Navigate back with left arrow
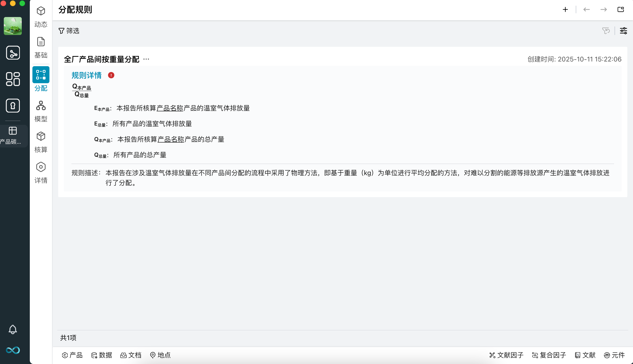633x364 pixels. [x=586, y=9]
